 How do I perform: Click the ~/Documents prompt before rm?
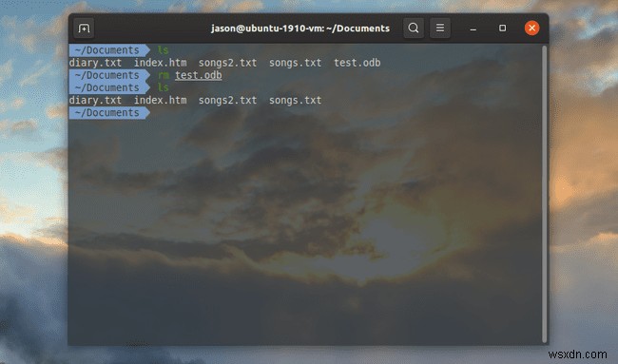(108, 75)
